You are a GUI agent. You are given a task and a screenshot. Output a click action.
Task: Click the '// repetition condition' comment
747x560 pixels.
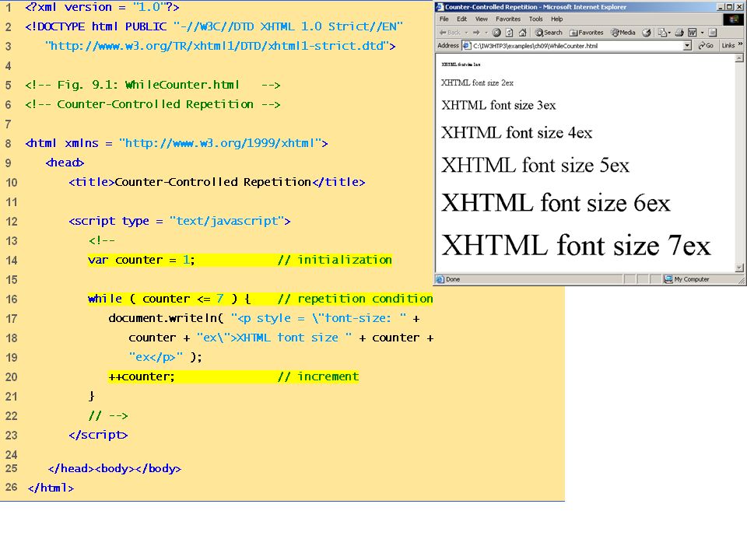[355, 299]
